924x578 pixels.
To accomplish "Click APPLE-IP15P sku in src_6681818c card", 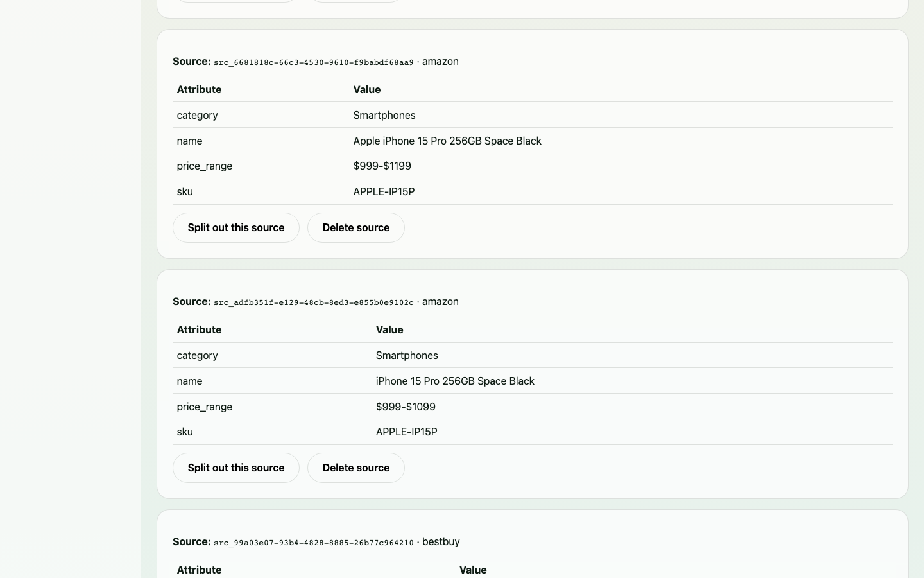I will coord(384,191).
